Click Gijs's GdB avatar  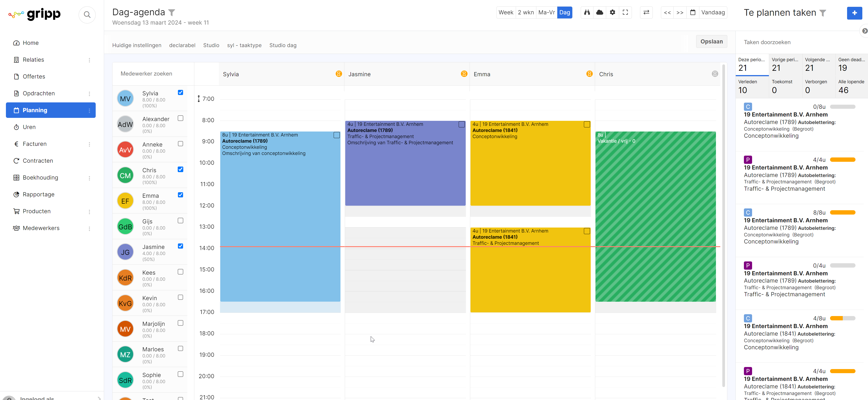pyautogui.click(x=125, y=227)
